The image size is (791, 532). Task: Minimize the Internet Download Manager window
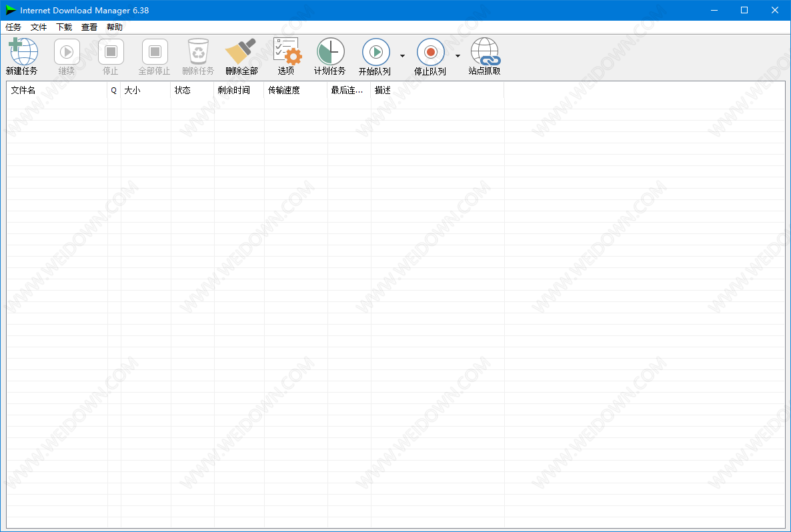714,10
